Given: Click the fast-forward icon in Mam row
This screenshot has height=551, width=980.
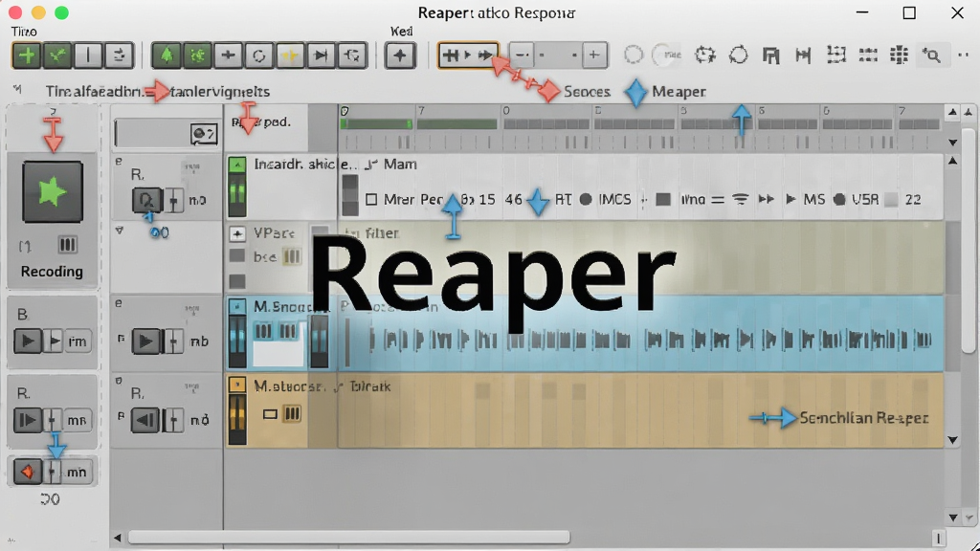Looking at the screenshot, I should (767, 199).
